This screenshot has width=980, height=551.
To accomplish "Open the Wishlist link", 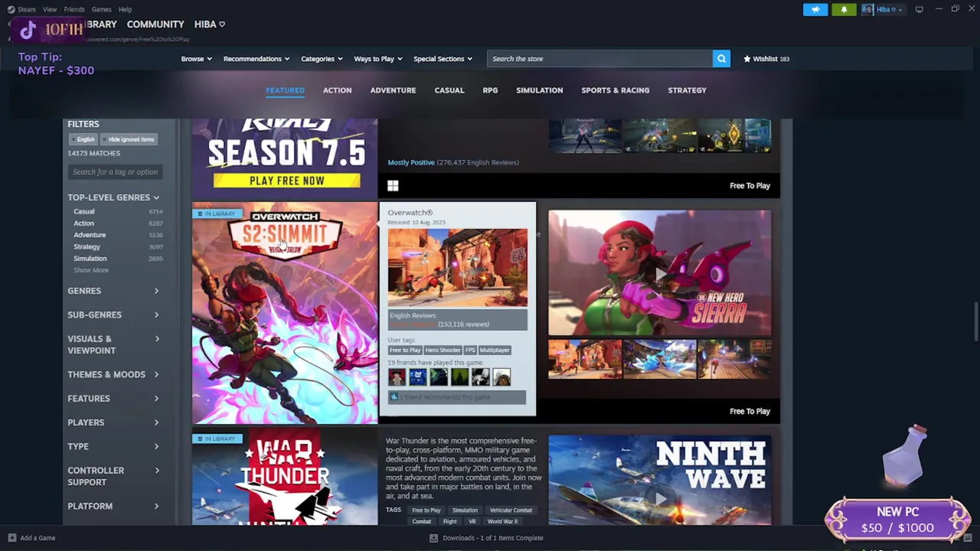I will pos(766,59).
